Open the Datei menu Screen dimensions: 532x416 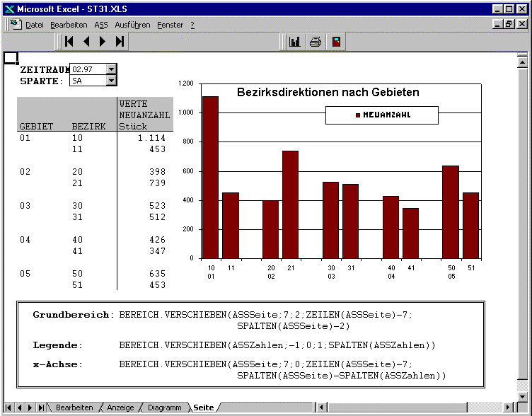click(34, 25)
